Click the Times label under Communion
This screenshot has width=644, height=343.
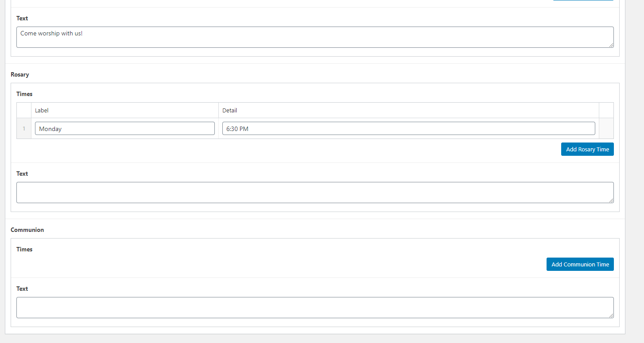point(24,249)
